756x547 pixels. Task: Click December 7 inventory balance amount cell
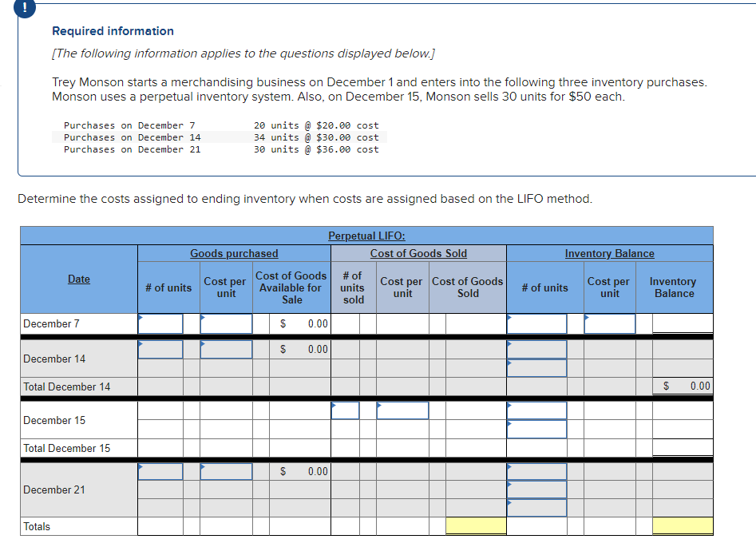[683, 323]
